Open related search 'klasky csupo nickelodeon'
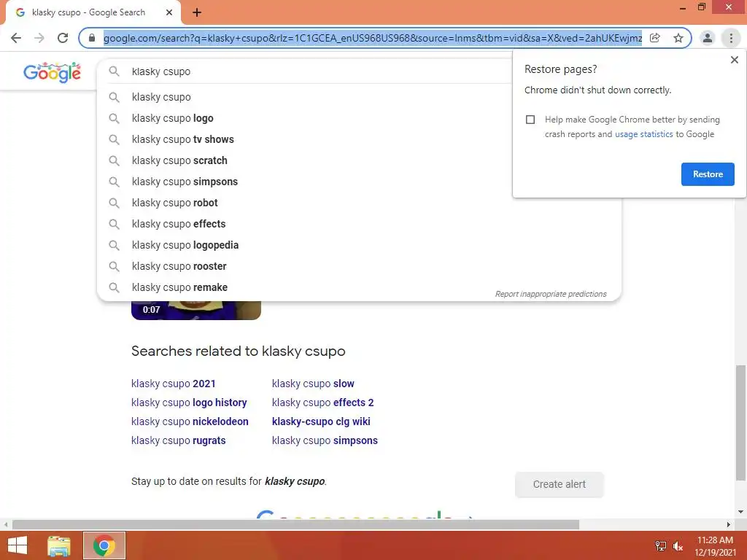This screenshot has width=747, height=560. point(190,422)
